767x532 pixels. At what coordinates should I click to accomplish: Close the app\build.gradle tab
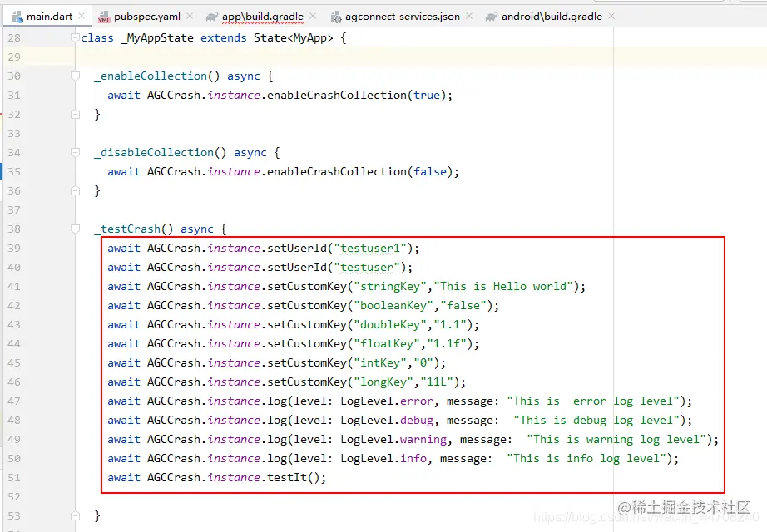click(313, 16)
